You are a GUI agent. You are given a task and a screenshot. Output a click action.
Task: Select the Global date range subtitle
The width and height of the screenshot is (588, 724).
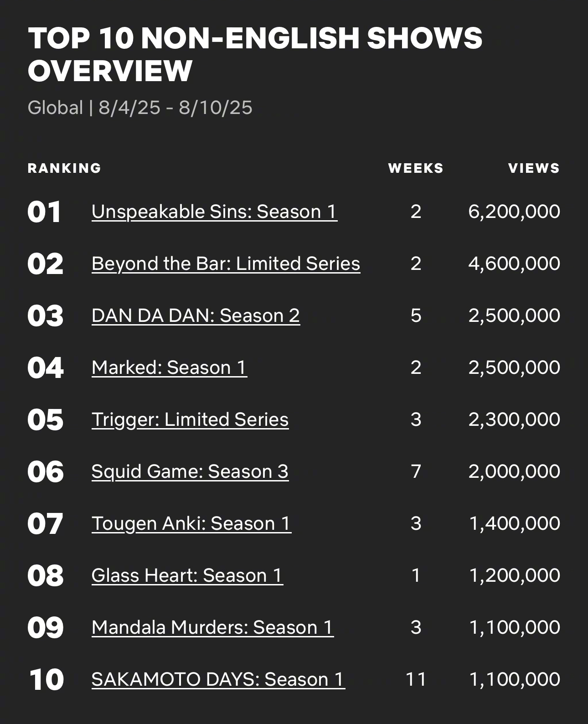pos(140,108)
